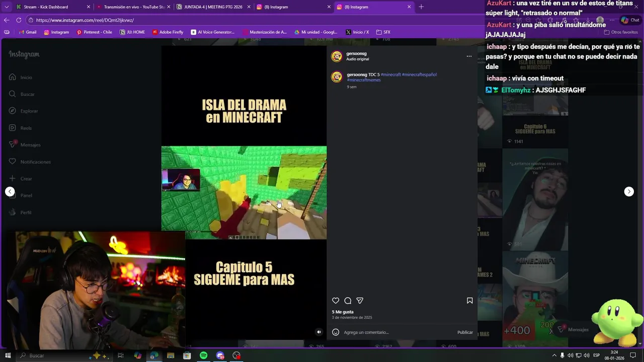This screenshot has width=644, height=362.
Task: Open gersoonsg profile from post header
Action: click(x=356, y=53)
